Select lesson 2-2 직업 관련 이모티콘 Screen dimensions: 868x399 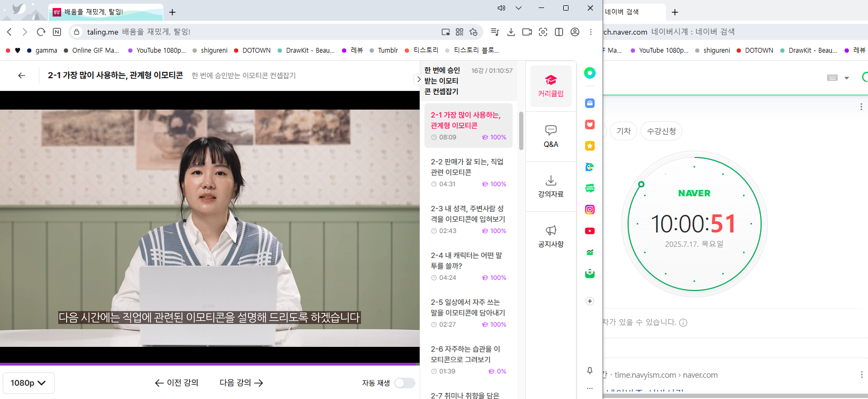pos(469,172)
